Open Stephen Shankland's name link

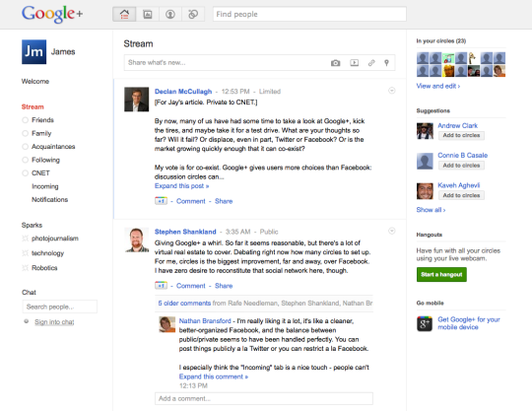coord(185,232)
